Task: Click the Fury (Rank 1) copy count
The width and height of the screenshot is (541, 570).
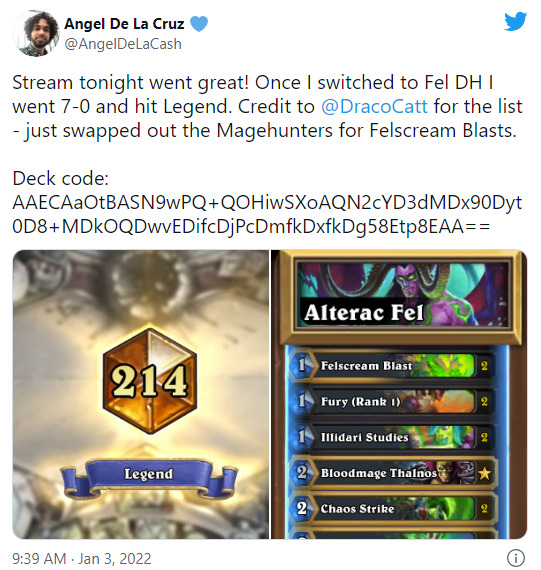Action: (484, 401)
